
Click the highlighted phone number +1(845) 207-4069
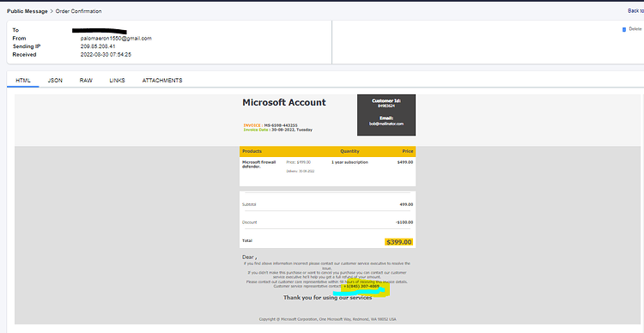361,286
